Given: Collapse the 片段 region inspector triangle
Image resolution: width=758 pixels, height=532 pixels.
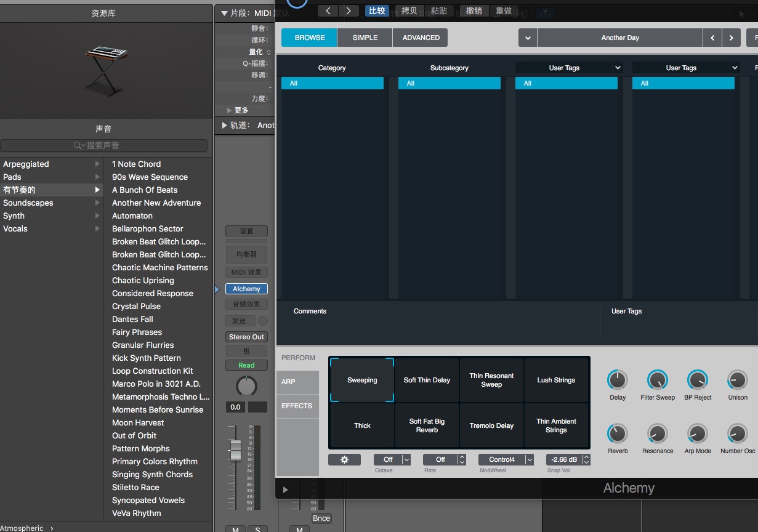Looking at the screenshot, I should coord(224,14).
